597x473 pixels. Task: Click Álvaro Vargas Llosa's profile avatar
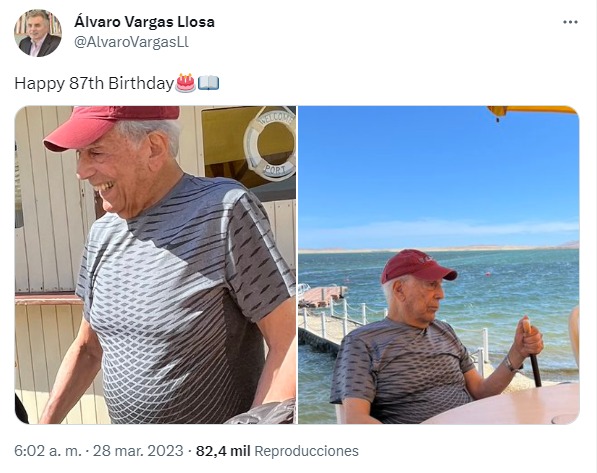click(x=38, y=33)
